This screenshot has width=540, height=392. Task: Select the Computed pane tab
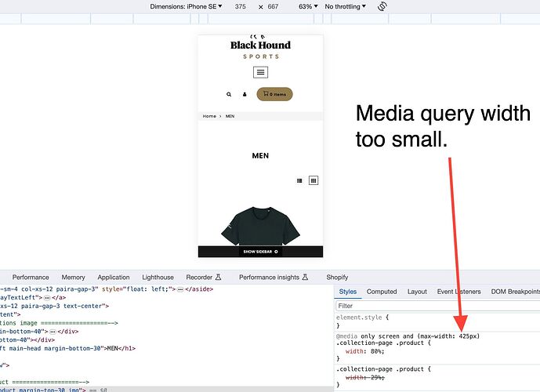click(382, 292)
